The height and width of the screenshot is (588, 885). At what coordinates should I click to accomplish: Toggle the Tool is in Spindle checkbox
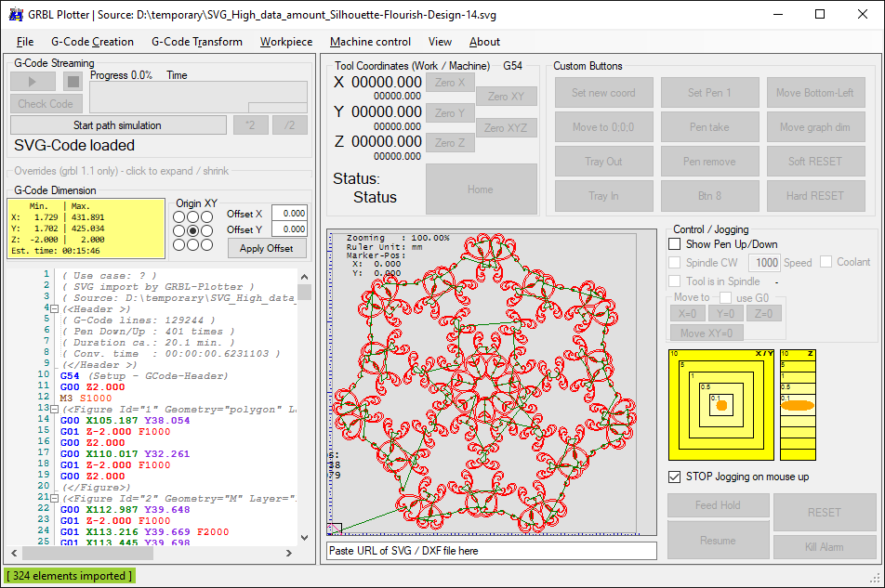click(x=675, y=281)
